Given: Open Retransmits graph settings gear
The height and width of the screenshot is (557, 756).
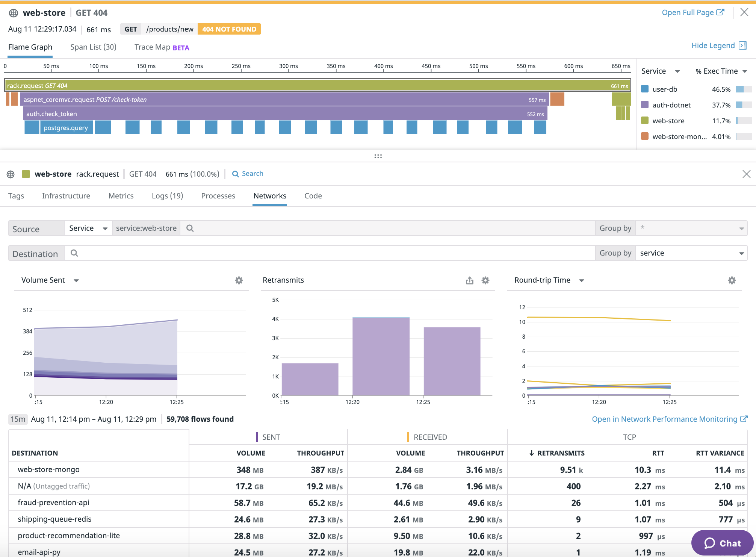Looking at the screenshot, I should [x=485, y=280].
